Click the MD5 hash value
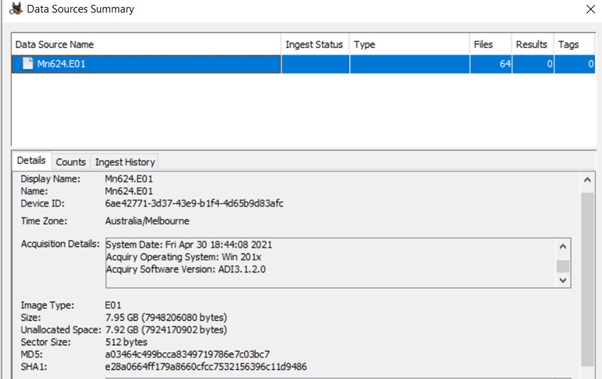 point(187,354)
